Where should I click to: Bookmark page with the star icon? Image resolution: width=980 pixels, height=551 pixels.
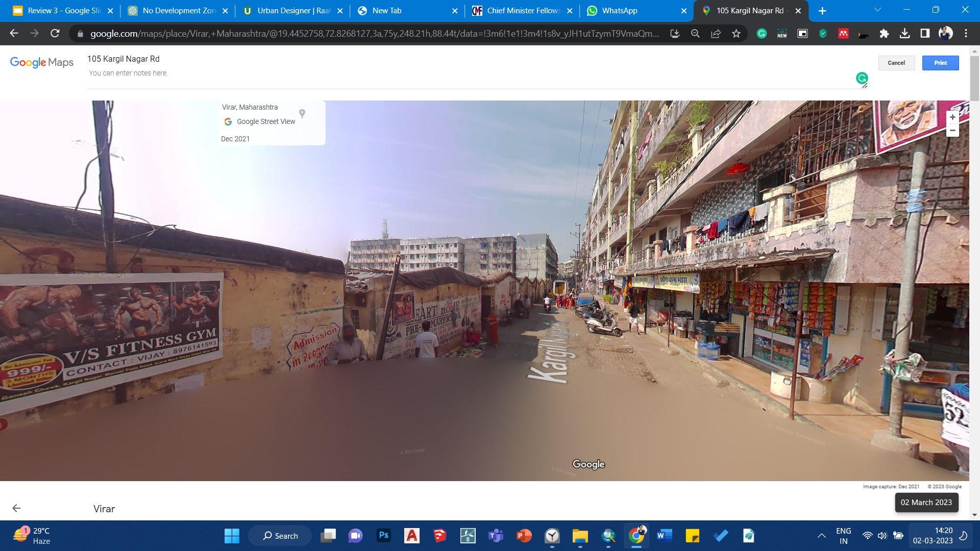736,34
